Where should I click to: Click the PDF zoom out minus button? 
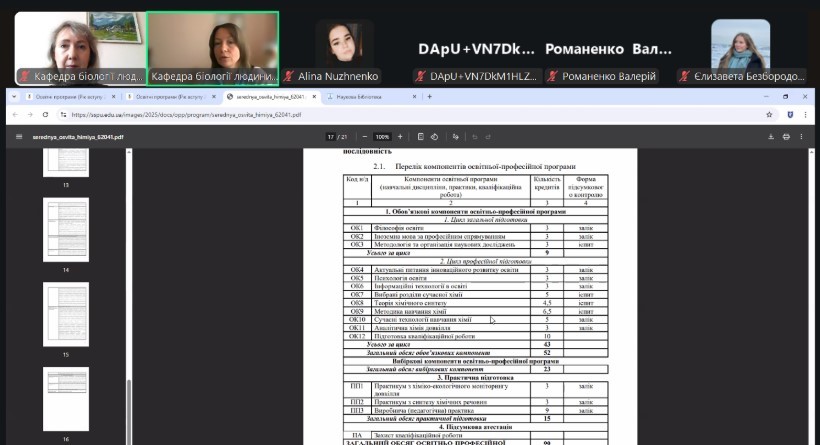pyautogui.click(x=365, y=137)
